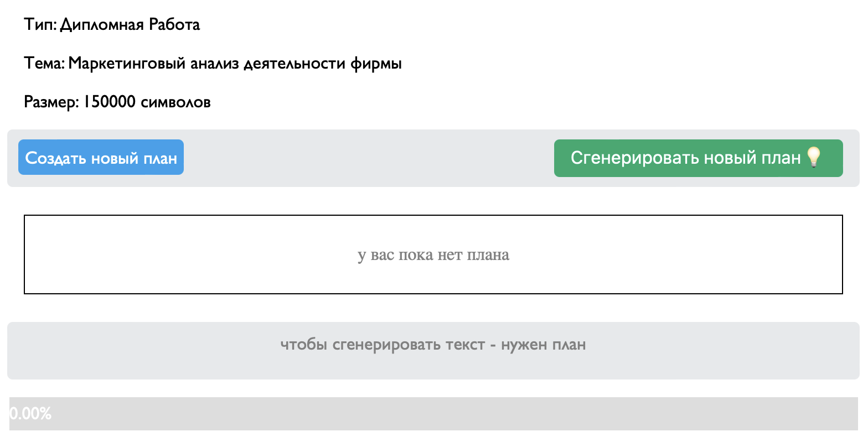Screen dimensions: 868x447
Task: Select the Тип: label
Action: pyautogui.click(x=40, y=25)
